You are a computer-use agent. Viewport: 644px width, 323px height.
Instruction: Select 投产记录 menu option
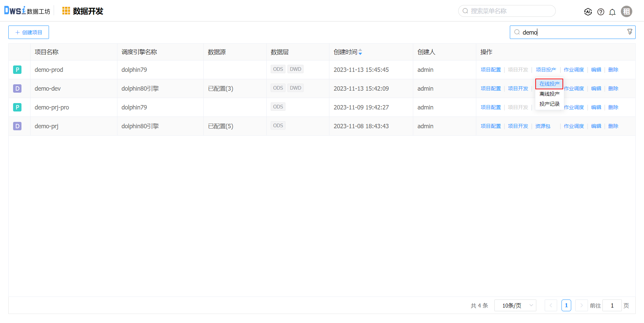click(549, 104)
